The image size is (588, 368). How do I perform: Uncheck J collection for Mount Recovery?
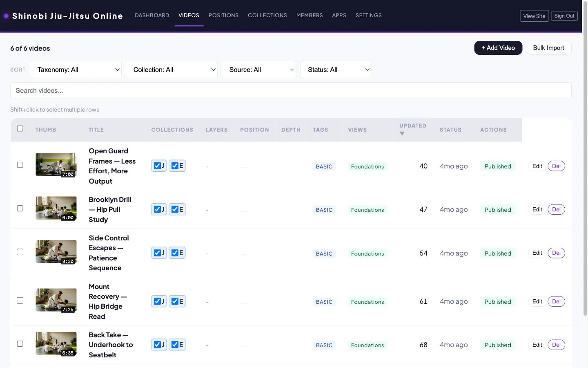click(x=157, y=301)
